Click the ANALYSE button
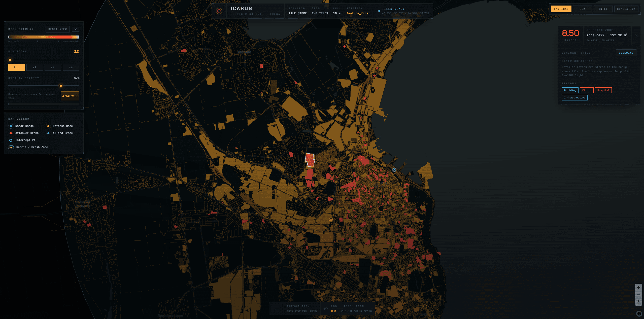The image size is (644, 319). tap(70, 96)
